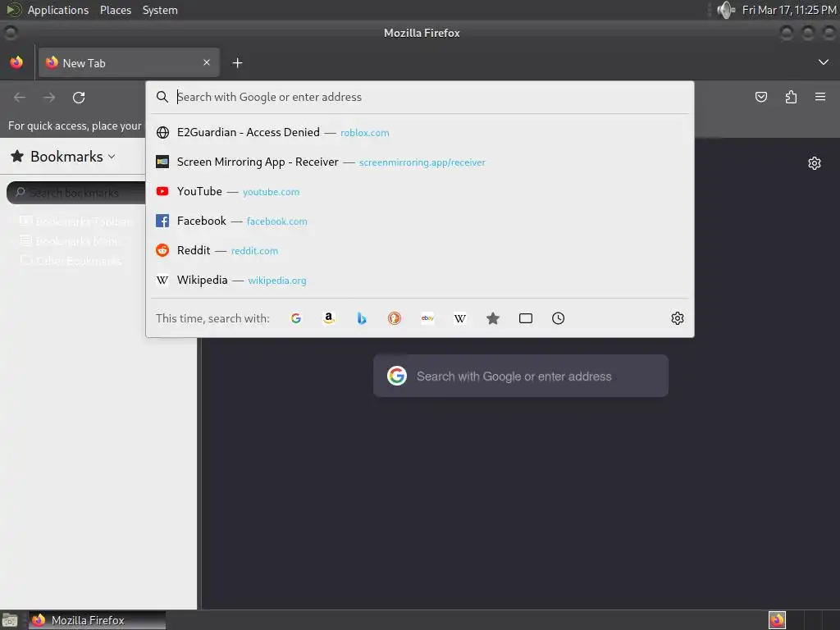Select the Bookmarks Toolbar tree item
This screenshot has width=840, height=630.
tap(75, 221)
